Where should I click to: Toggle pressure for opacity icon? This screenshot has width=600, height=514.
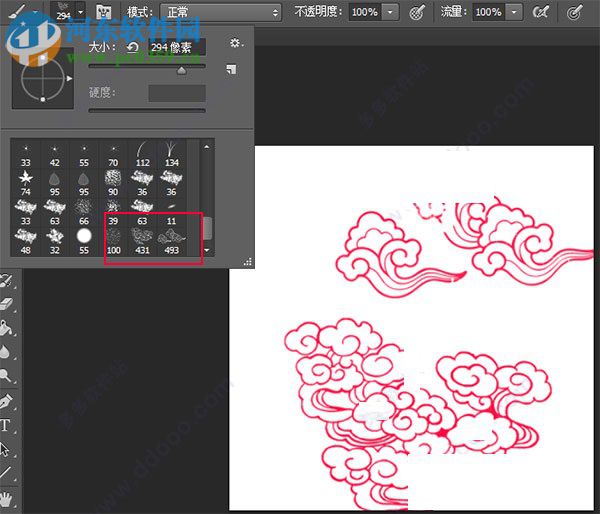point(417,12)
